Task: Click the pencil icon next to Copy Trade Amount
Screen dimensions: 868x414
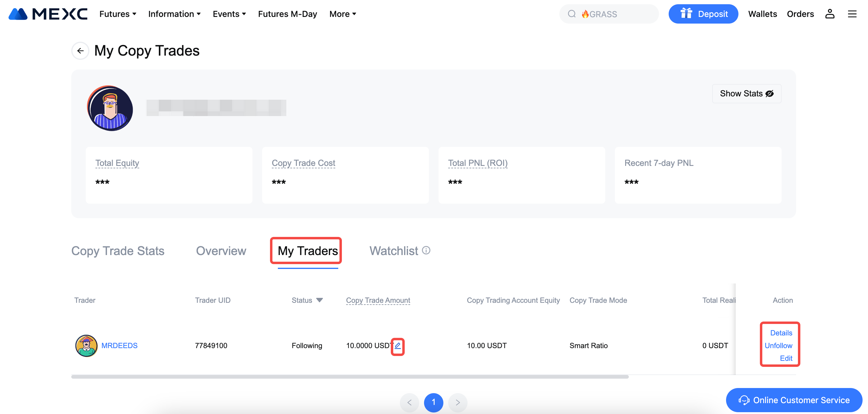Action: [x=398, y=346]
